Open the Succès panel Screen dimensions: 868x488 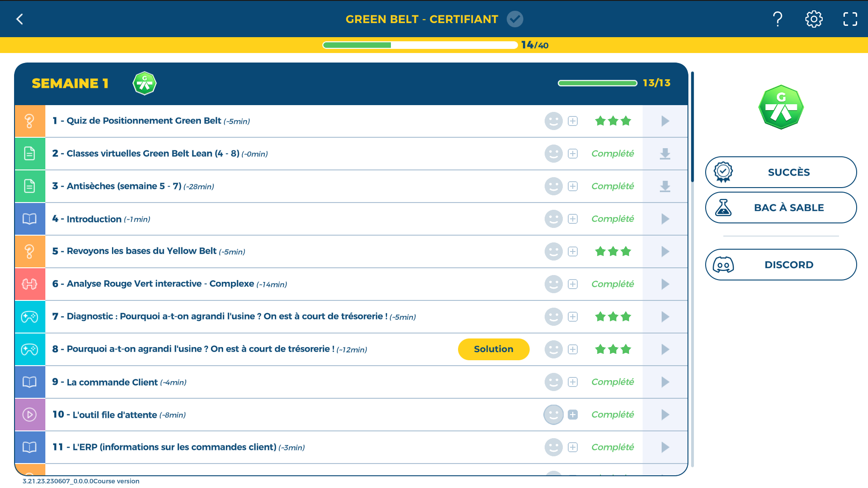[x=780, y=172]
